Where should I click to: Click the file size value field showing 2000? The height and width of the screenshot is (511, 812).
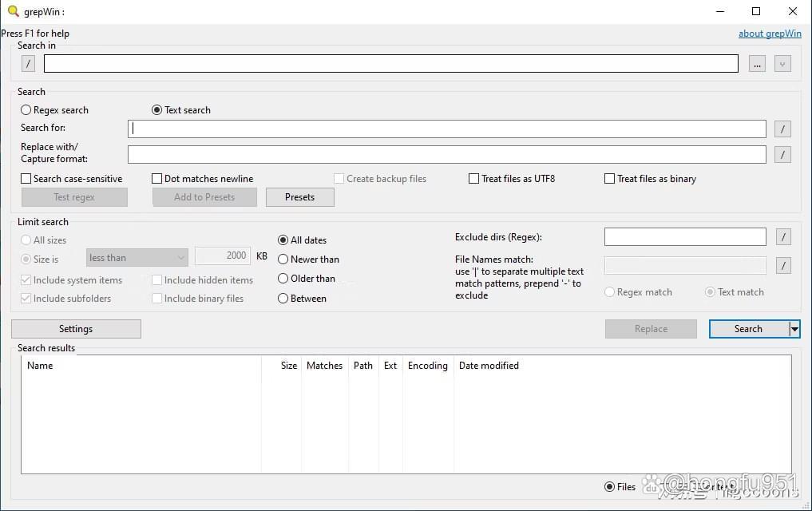tap(223, 255)
